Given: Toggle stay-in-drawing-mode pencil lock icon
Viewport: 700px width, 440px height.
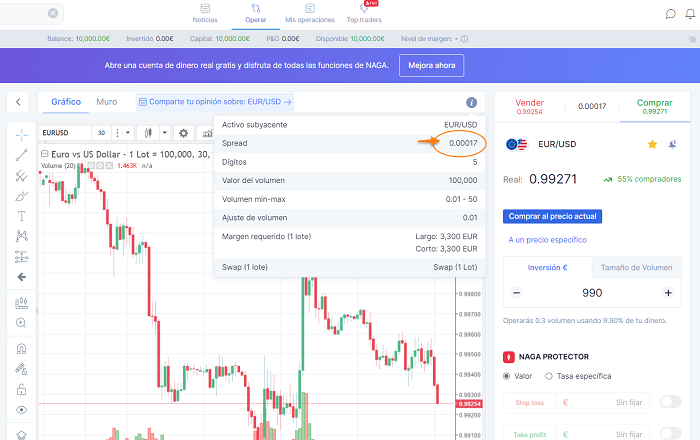Looking at the screenshot, I should (x=21, y=369).
